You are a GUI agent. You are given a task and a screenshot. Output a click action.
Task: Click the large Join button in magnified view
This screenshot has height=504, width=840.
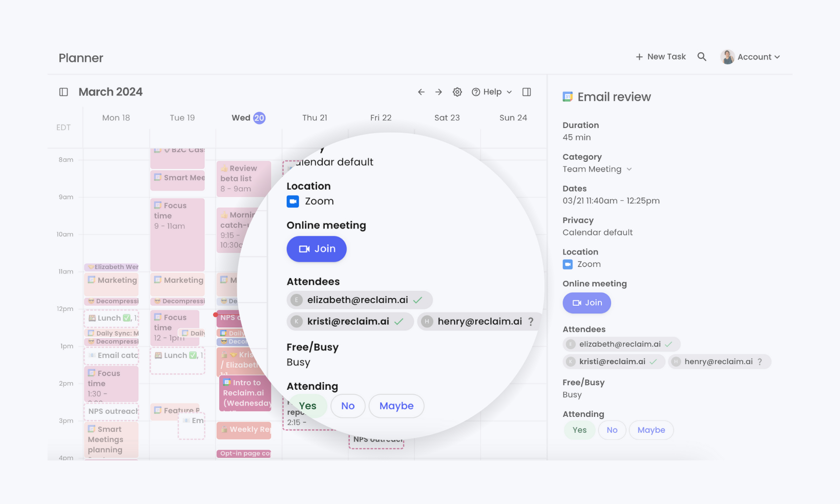tap(317, 249)
